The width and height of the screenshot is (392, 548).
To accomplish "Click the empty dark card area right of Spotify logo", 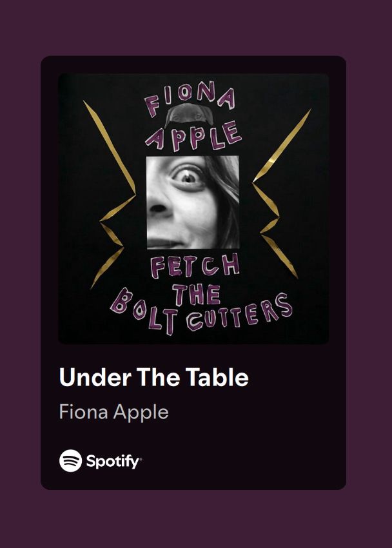I will (x=244, y=460).
